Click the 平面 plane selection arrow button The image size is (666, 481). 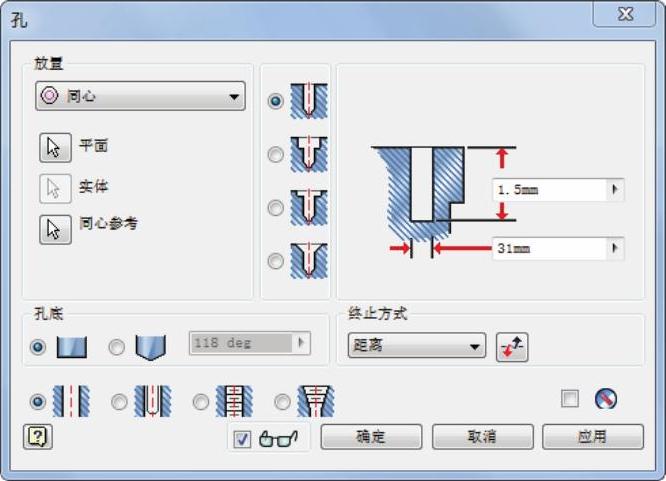point(55,147)
